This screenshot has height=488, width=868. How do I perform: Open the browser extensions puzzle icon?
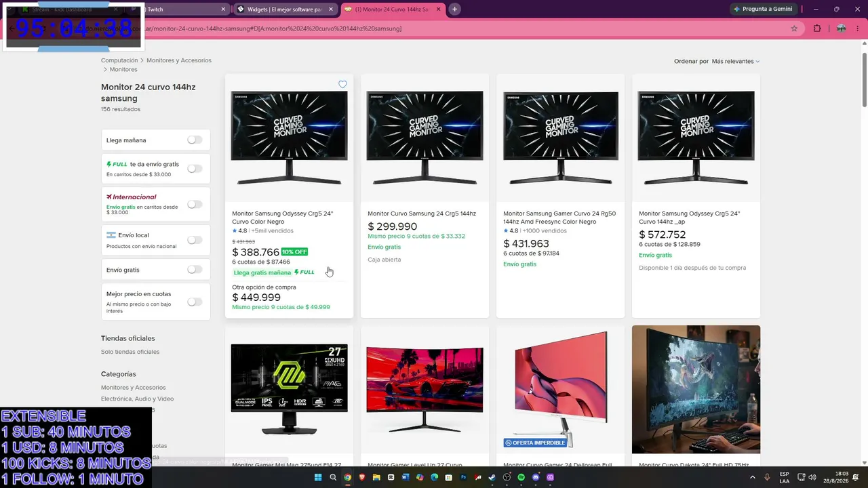(816, 28)
